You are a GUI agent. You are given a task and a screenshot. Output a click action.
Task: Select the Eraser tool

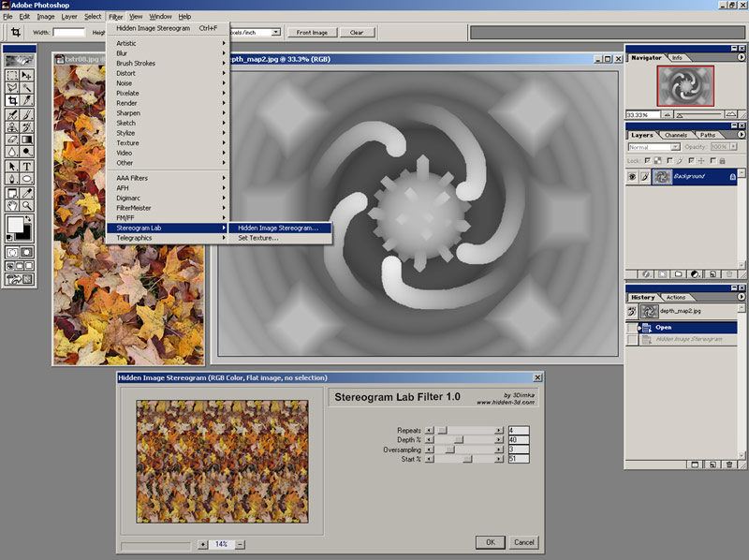(x=12, y=140)
